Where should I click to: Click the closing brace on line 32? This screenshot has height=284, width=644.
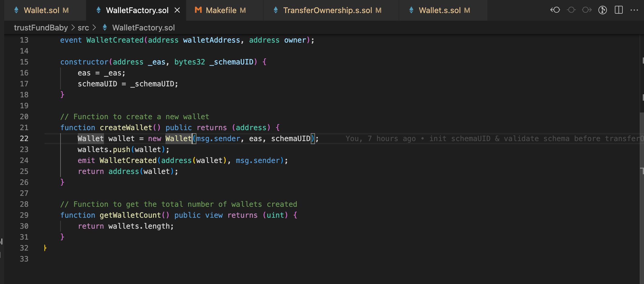(45, 248)
